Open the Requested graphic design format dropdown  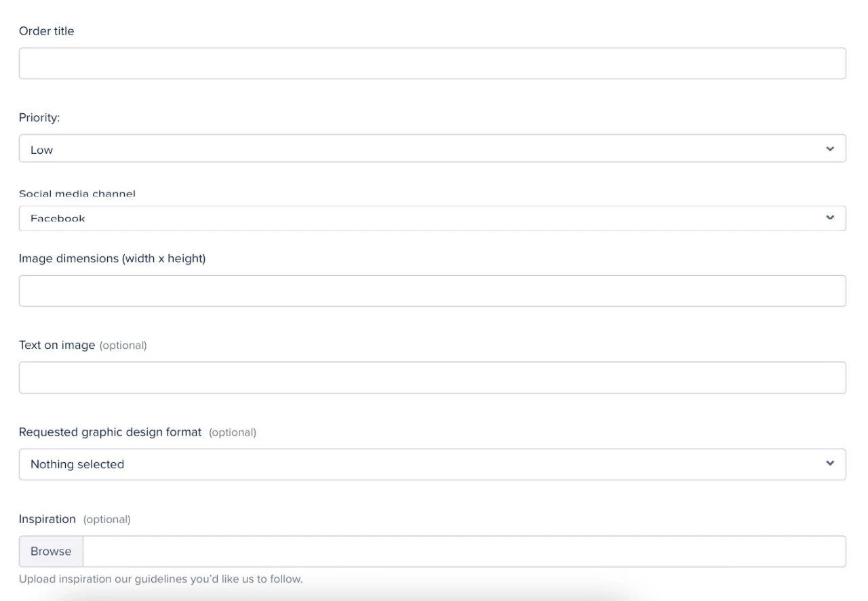pos(432,464)
